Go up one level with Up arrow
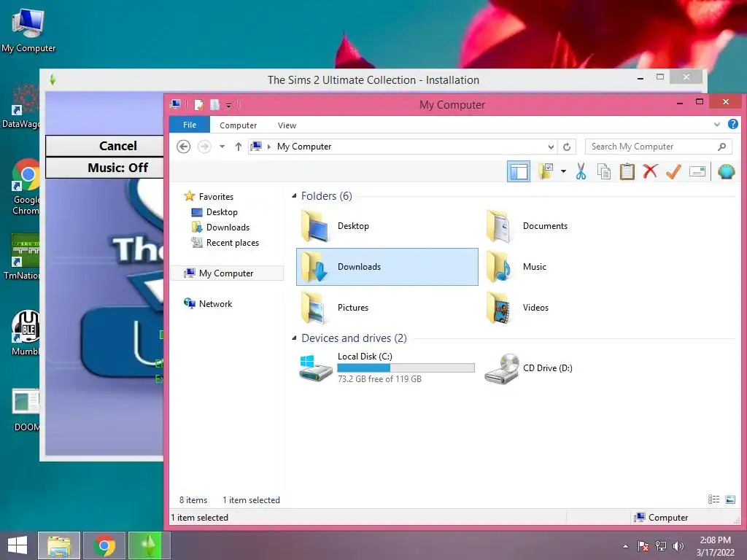Screen dimensions: 747x560 239,146
